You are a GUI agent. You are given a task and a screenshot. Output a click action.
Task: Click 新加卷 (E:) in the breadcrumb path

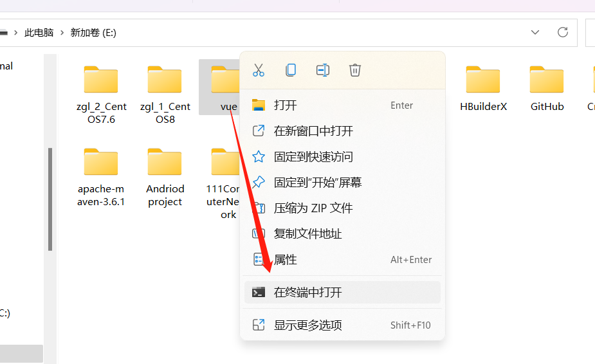93,32
